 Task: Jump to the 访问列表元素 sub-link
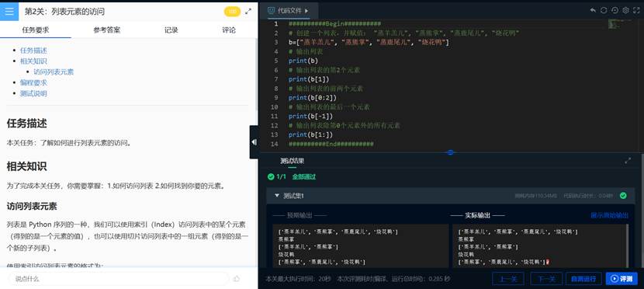[x=54, y=71]
